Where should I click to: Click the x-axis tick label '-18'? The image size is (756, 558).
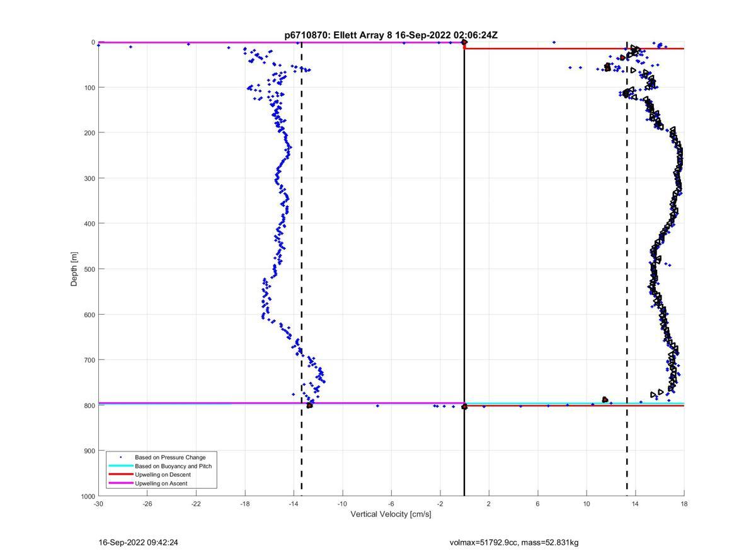pos(245,504)
